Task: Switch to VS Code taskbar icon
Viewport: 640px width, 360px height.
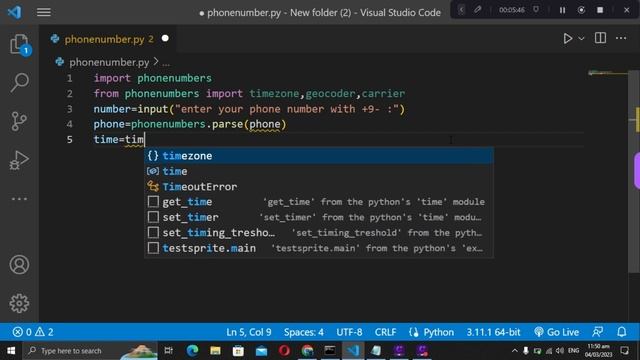Action: click(353, 351)
